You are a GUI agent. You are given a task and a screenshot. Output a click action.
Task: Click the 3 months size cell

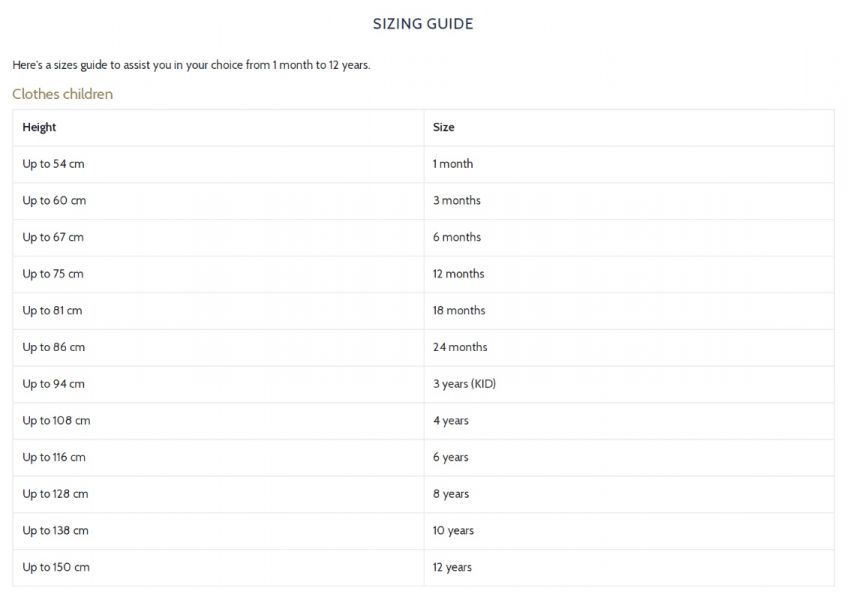click(x=456, y=201)
